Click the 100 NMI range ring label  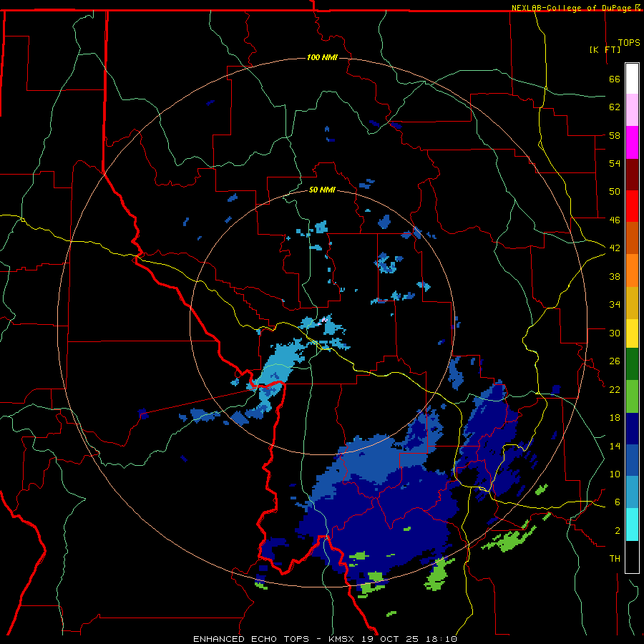click(x=322, y=57)
